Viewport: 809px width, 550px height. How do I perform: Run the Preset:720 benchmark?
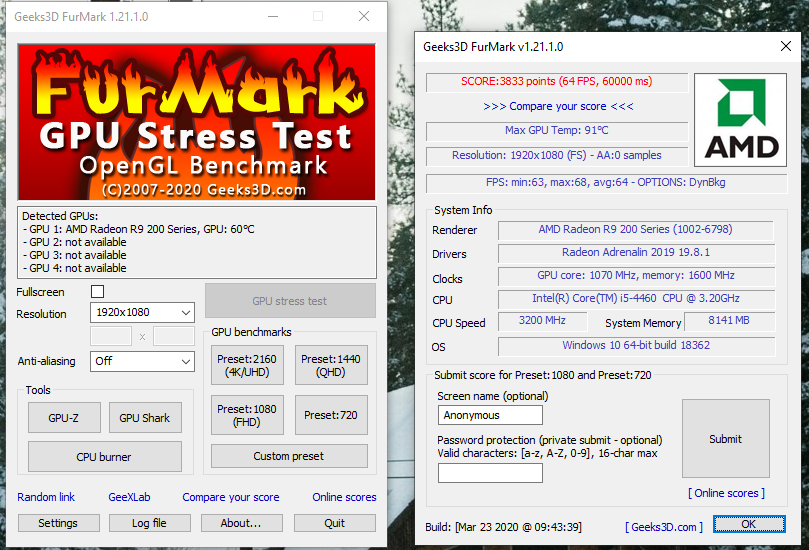tap(331, 415)
